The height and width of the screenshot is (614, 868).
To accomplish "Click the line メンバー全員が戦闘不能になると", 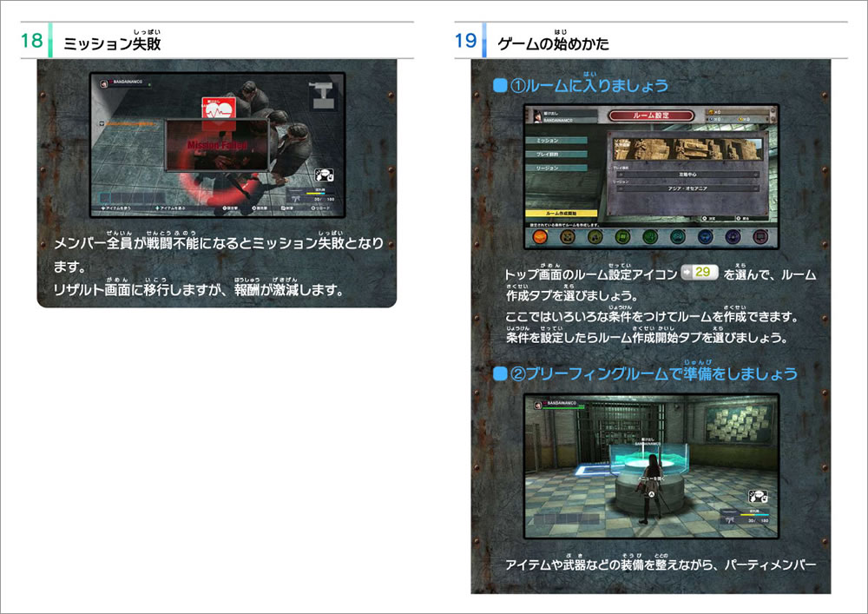I will (219, 243).
